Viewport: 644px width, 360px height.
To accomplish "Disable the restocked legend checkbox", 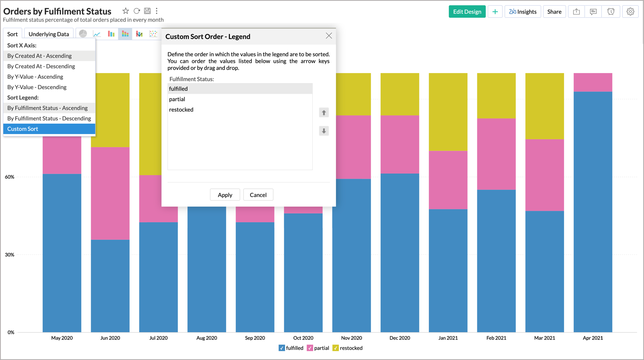I will [x=336, y=348].
